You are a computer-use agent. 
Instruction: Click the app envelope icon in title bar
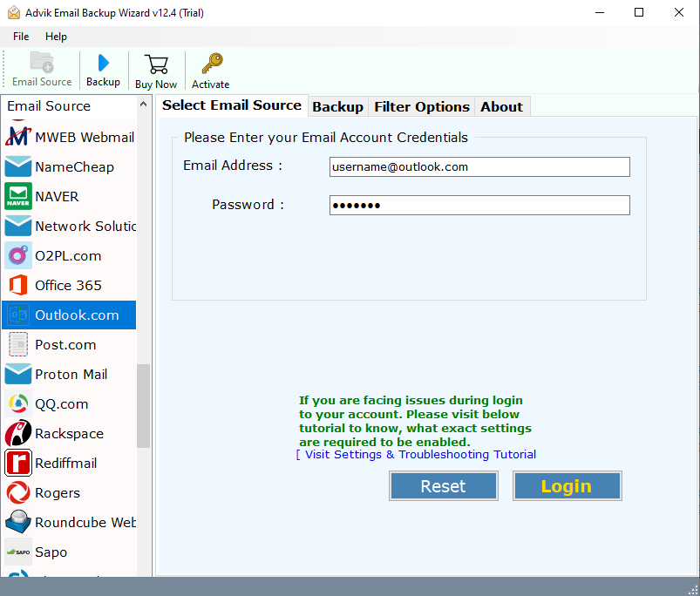pyautogui.click(x=14, y=12)
